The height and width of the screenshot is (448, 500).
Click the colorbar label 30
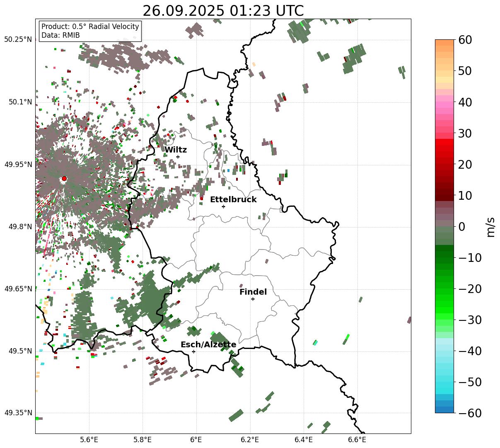click(x=464, y=133)
